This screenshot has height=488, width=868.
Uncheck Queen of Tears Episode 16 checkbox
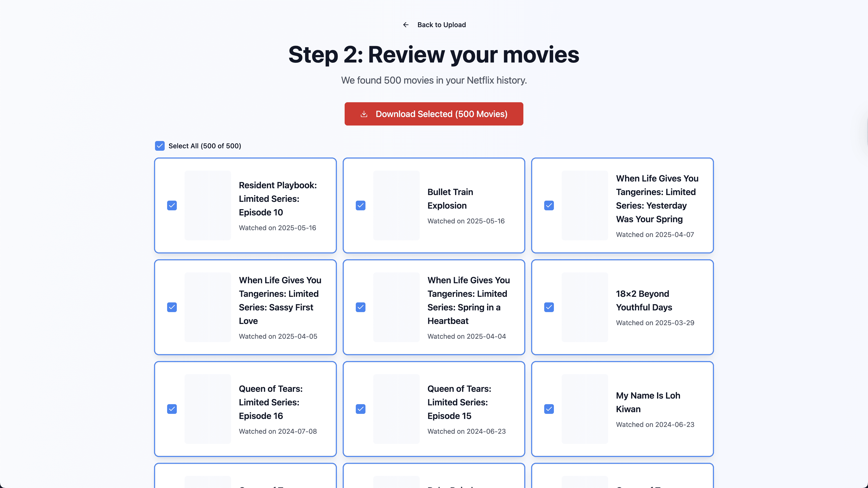(172, 409)
